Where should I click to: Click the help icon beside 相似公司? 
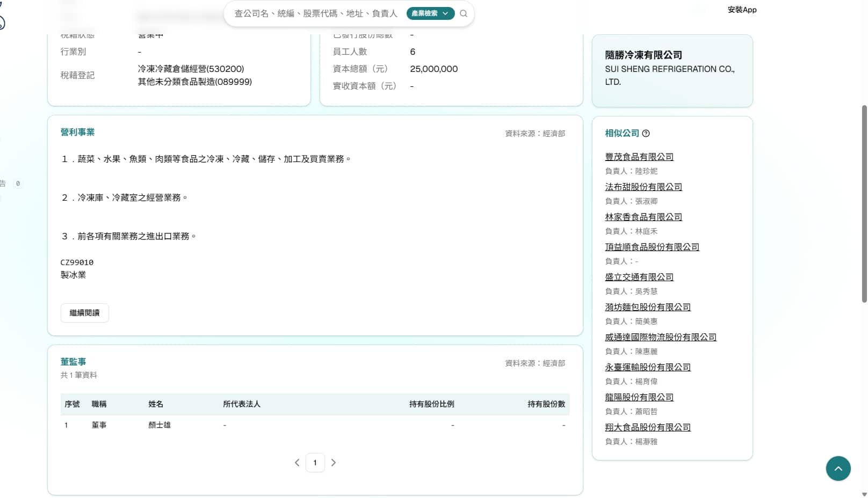tap(646, 134)
